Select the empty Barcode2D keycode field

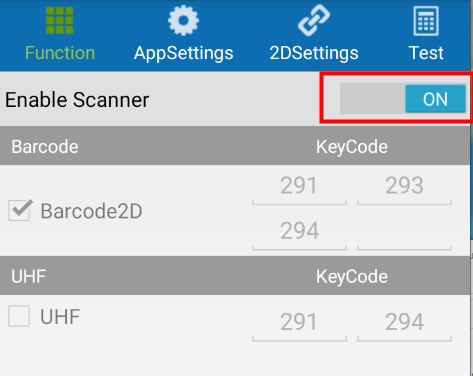click(x=404, y=234)
